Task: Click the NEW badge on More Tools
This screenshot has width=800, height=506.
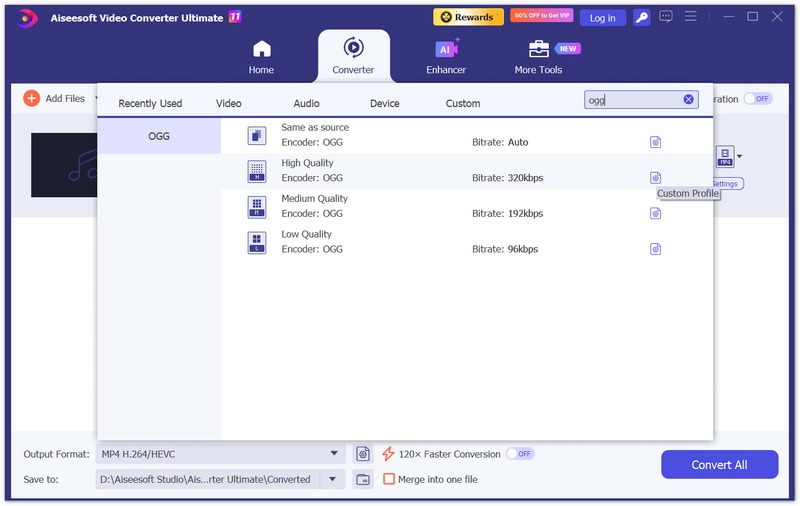Action: [567, 49]
